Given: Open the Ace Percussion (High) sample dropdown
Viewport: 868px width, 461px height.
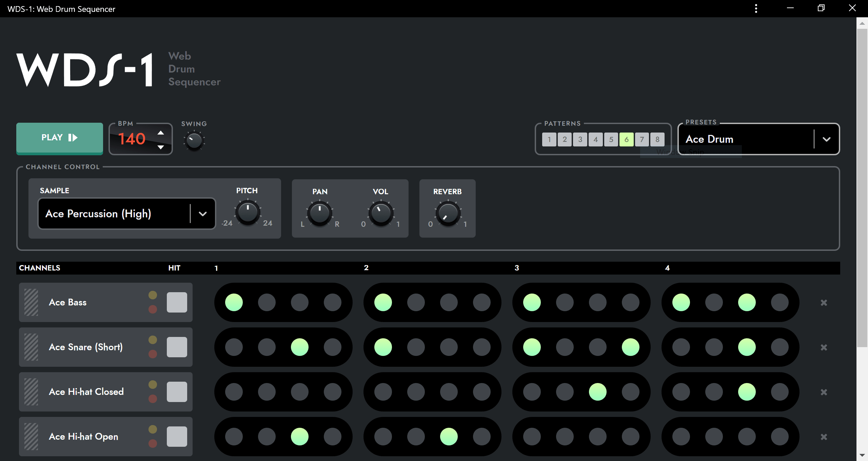Looking at the screenshot, I should [x=126, y=214].
